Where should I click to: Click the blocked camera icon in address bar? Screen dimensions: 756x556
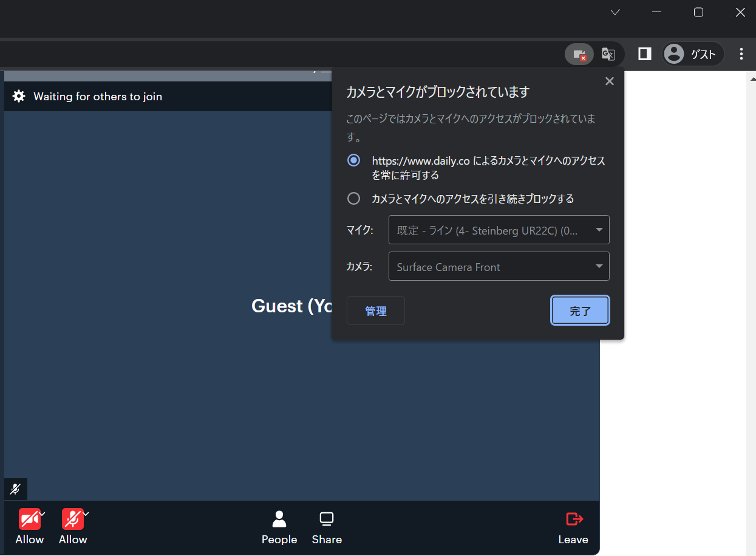pyautogui.click(x=579, y=54)
